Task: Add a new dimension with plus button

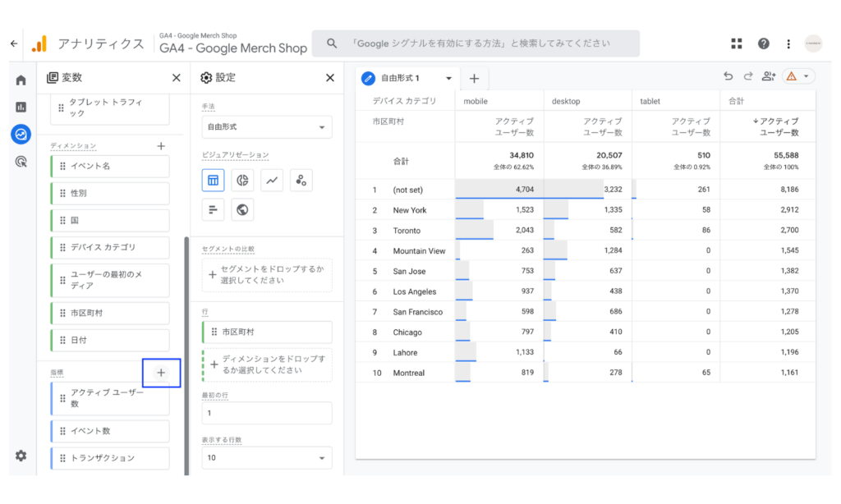Action: coord(161,146)
